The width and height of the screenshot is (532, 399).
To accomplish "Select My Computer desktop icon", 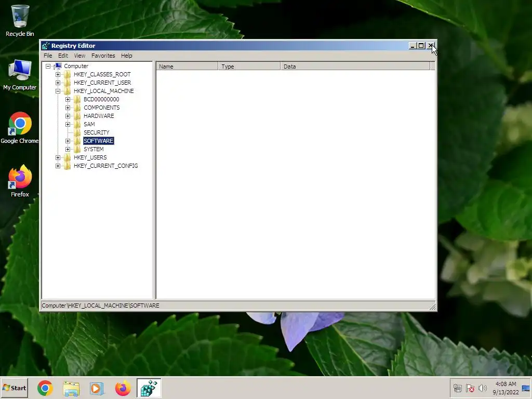I will pos(20,75).
